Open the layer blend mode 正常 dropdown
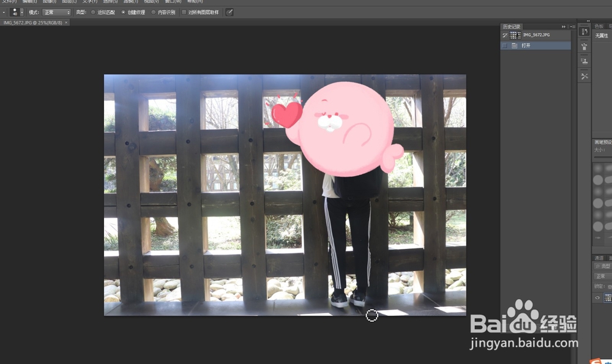The height and width of the screenshot is (364, 612). pyautogui.click(x=603, y=277)
